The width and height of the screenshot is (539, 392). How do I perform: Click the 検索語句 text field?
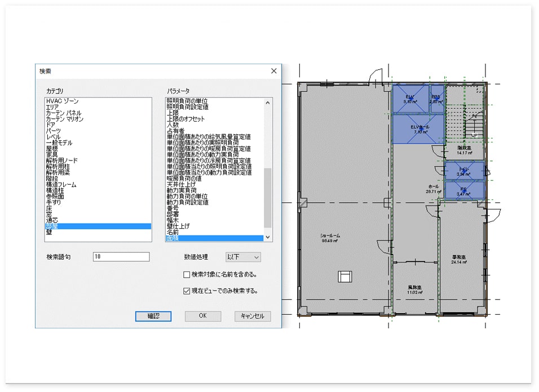pos(121,257)
